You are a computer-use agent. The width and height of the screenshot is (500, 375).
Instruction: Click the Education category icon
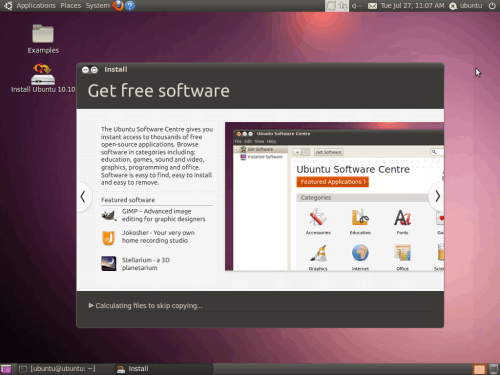pyautogui.click(x=360, y=218)
